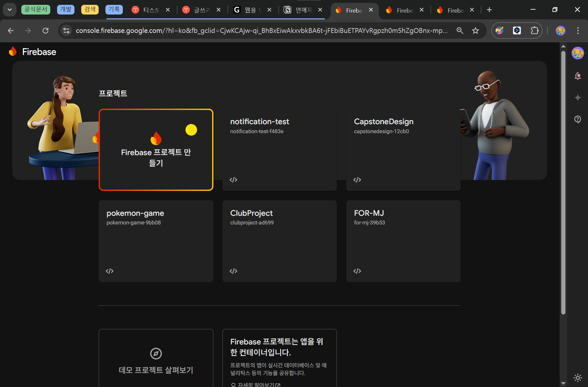Open the FOR-MJ project
This screenshot has width=588, height=387.
tap(403, 241)
